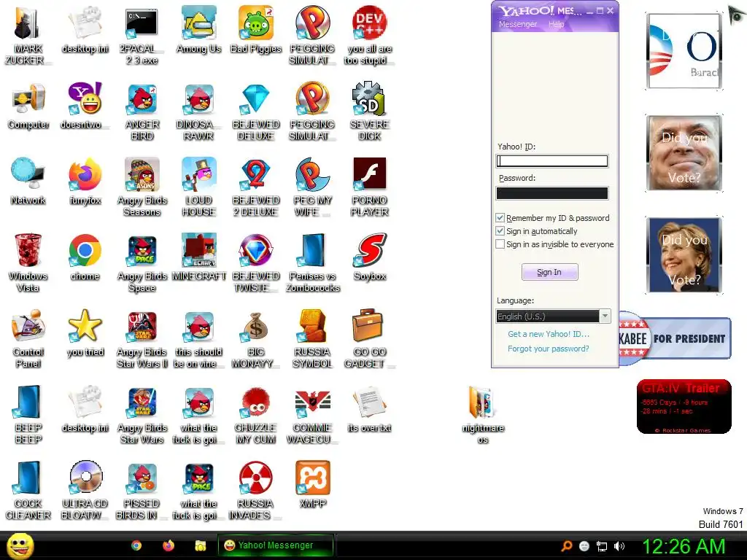Open the Help menu in Yahoo Messenger
This screenshot has width=747, height=560.
[x=556, y=24]
